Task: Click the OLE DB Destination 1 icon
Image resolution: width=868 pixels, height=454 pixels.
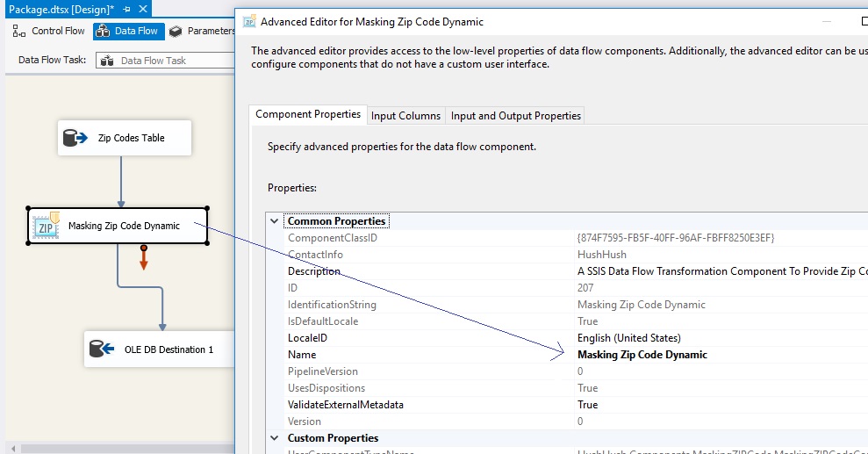Action: point(102,349)
